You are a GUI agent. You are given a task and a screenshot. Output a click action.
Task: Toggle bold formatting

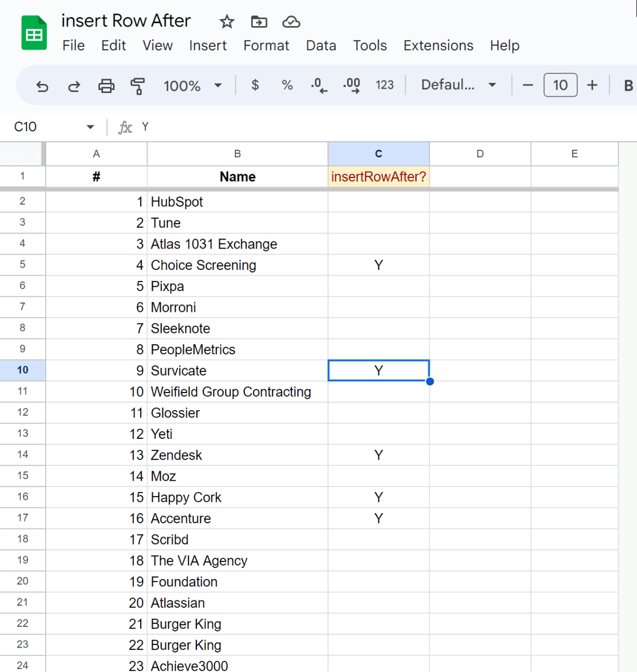pyautogui.click(x=628, y=85)
